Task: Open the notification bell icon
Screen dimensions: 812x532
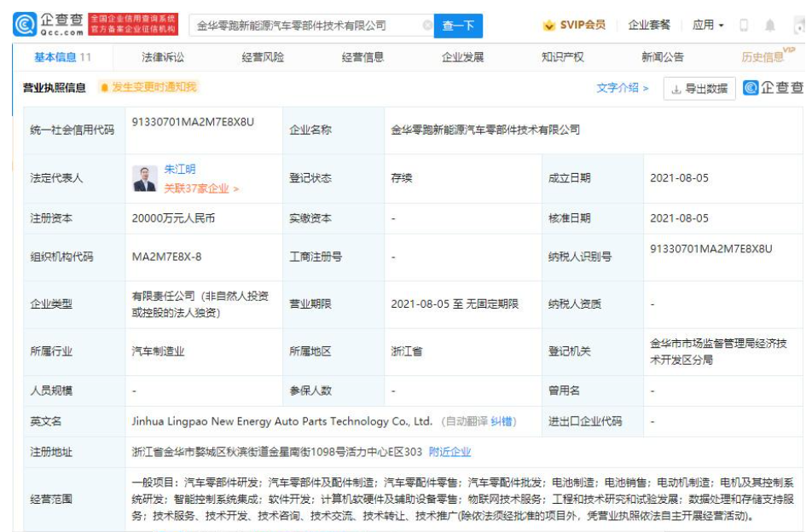Action: click(x=770, y=25)
